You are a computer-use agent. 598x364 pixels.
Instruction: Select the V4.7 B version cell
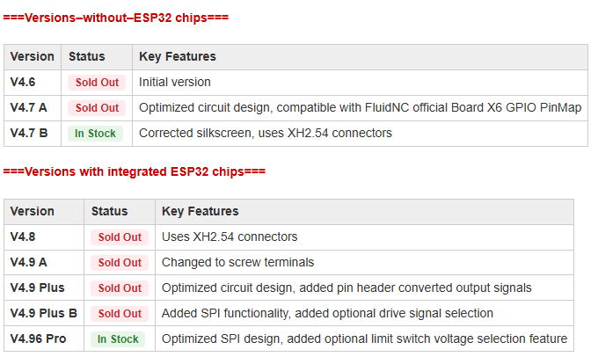click(x=29, y=134)
